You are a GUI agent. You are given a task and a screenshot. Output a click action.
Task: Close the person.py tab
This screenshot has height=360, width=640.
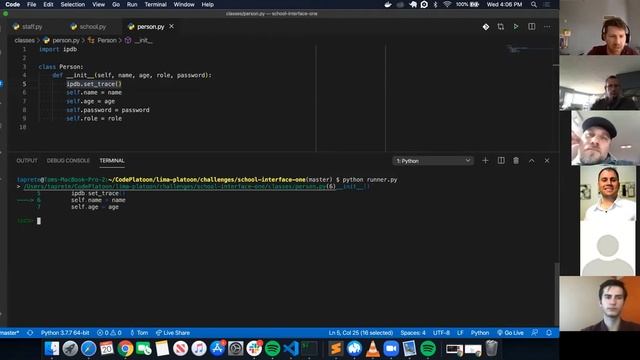171,26
